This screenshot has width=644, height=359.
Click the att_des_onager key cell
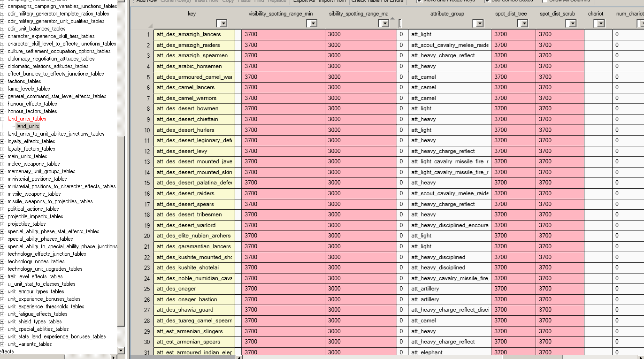coord(194,289)
